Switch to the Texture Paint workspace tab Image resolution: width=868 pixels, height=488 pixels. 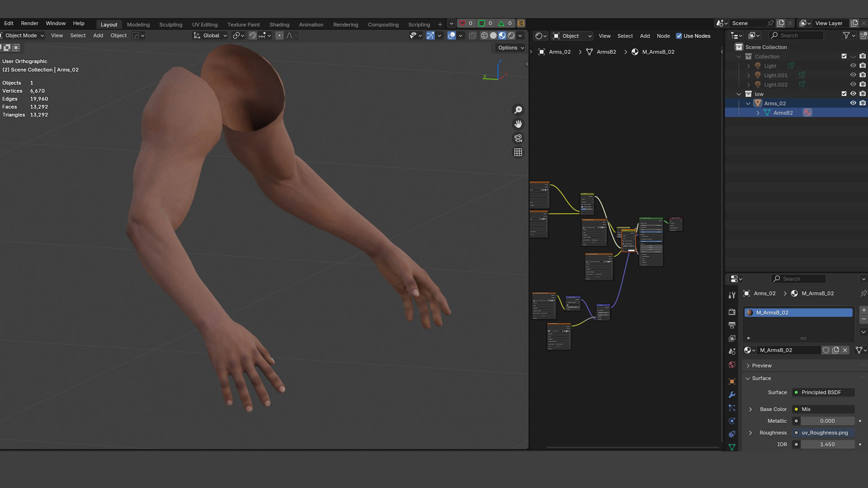point(243,24)
